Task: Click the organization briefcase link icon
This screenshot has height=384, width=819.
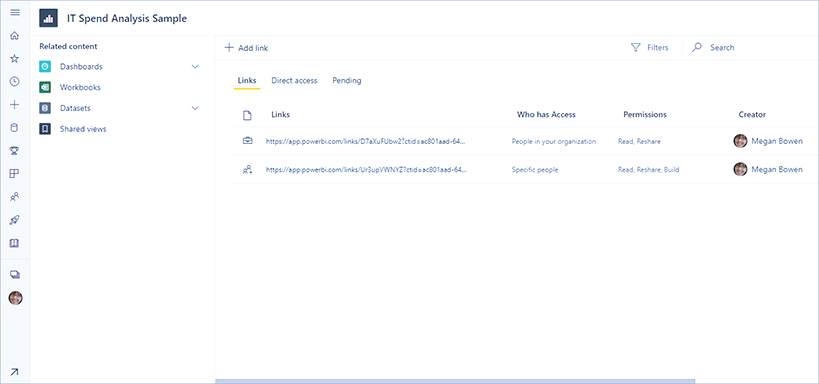Action: [x=248, y=141]
